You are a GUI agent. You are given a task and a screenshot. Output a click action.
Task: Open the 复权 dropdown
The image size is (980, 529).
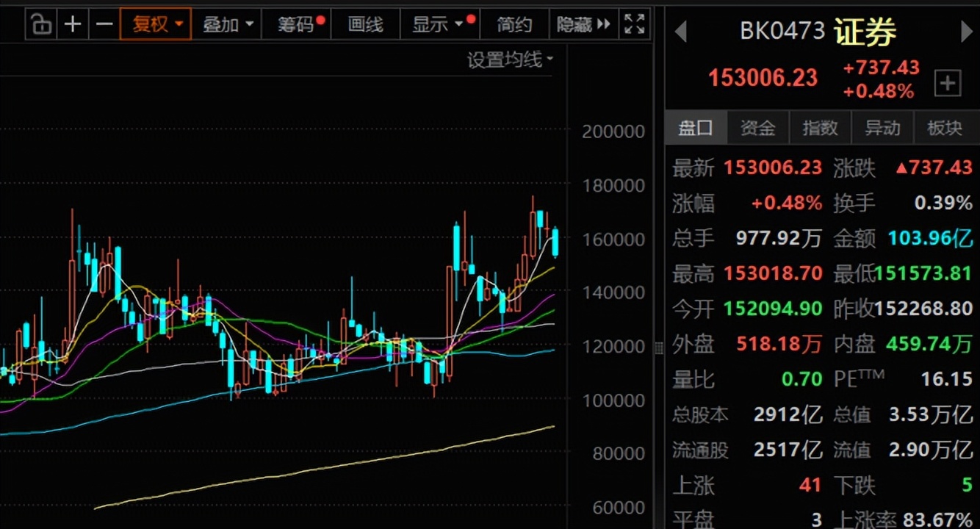click(156, 24)
